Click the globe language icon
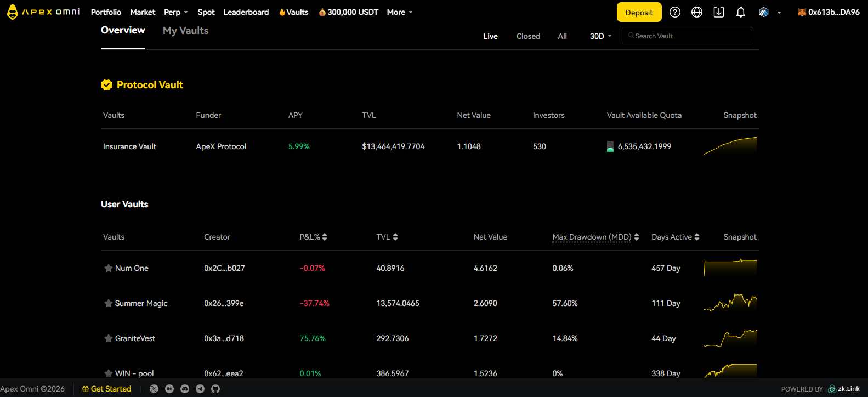Screen dimensions: 868x397 [697, 12]
